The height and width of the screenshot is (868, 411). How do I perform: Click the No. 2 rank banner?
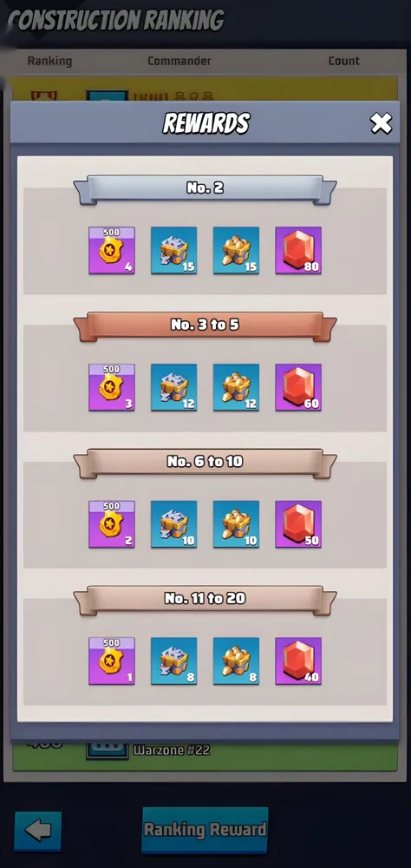(205, 189)
